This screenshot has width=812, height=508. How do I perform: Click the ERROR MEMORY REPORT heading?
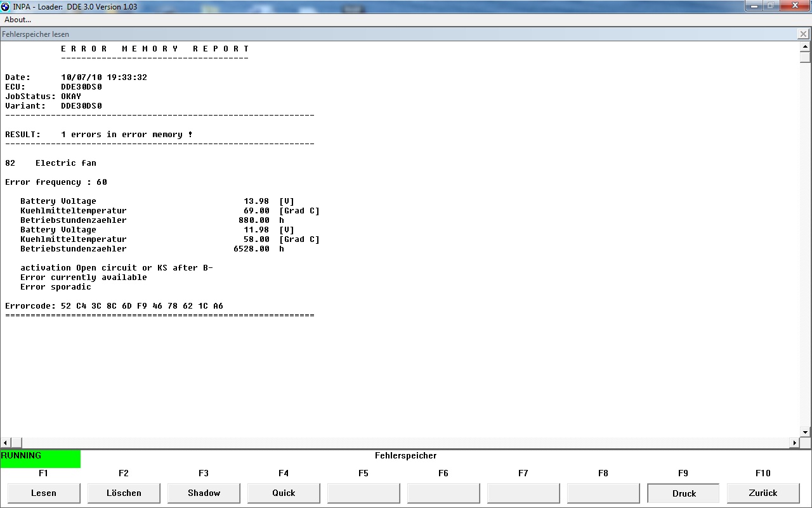[x=155, y=49]
